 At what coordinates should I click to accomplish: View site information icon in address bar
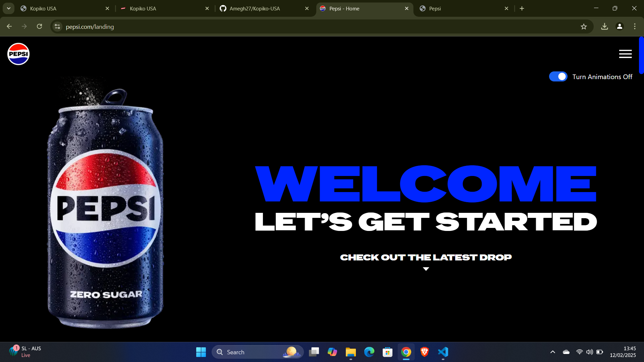[x=57, y=26]
